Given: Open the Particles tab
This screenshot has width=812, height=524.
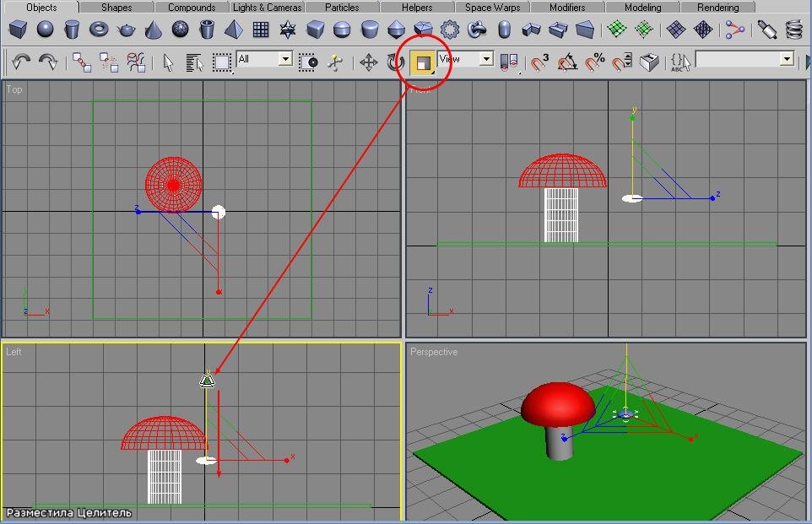Looking at the screenshot, I should click(342, 8).
